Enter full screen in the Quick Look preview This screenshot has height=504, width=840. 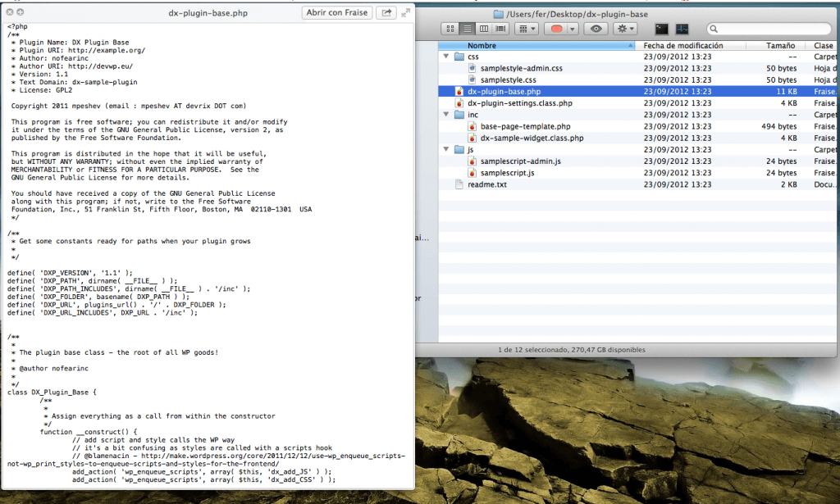[405, 12]
